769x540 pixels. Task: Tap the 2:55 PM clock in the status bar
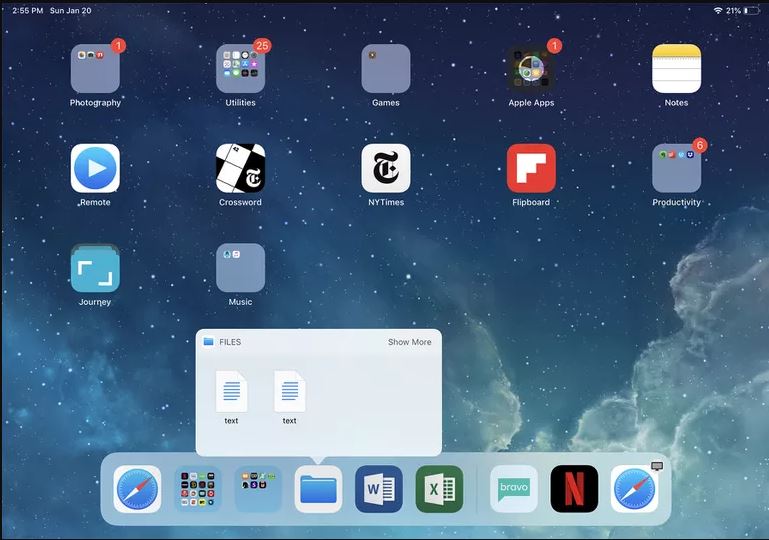[x=27, y=10]
